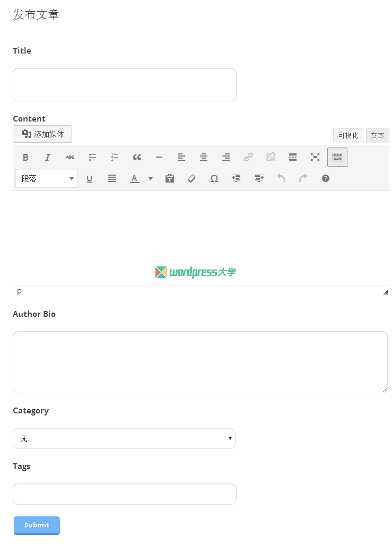Open the Category dropdown showing 无
This screenshot has width=392, height=545.
click(x=124, y=438)
